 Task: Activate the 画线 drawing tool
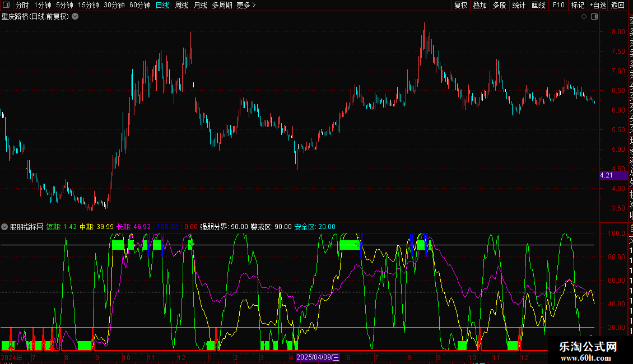point(538,5)
